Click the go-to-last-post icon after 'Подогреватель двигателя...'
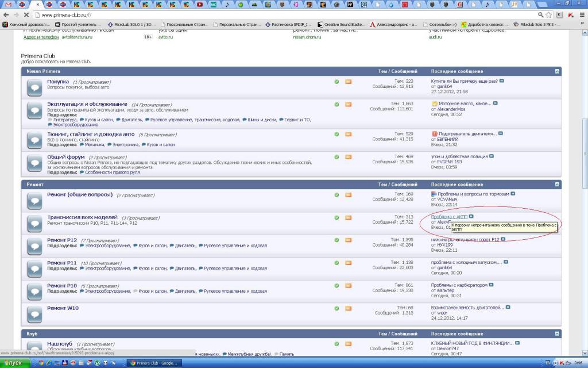Image resolution: width=588 pixels, height=368 pixels. (x=501, y=133)
